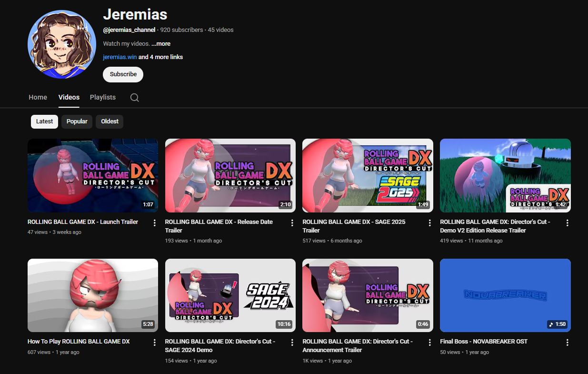Click '1K views • 1 year ago' text

327,361
